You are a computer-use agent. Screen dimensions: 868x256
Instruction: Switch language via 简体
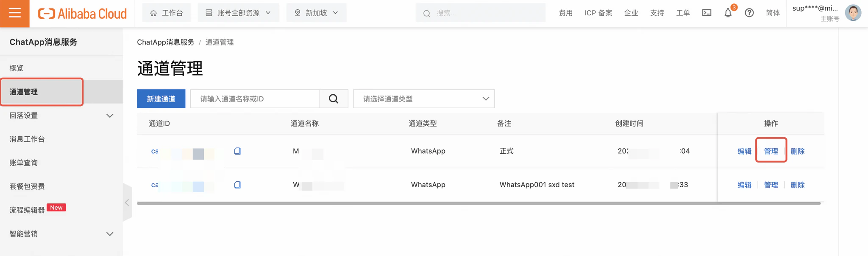(x=773, y=13)
